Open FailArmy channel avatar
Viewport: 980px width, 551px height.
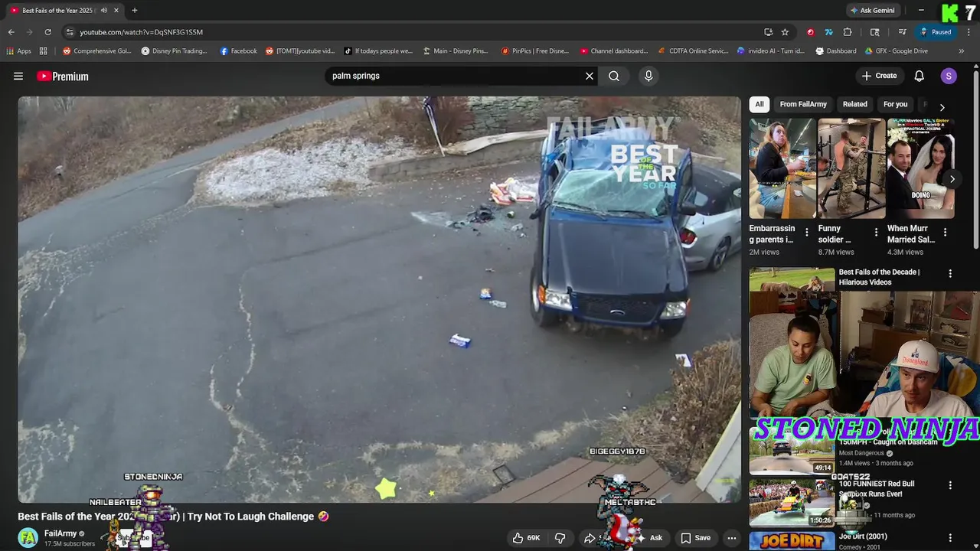click(x=28, y=538)
